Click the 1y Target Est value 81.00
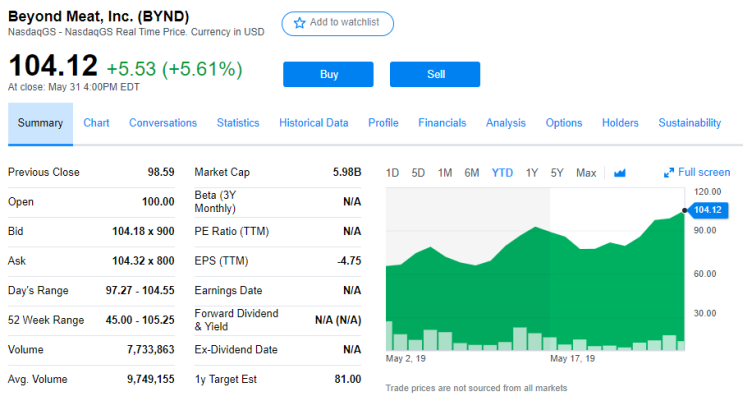Screen dimensions: 743x401 pyautogui.click(x=348, y=379)
